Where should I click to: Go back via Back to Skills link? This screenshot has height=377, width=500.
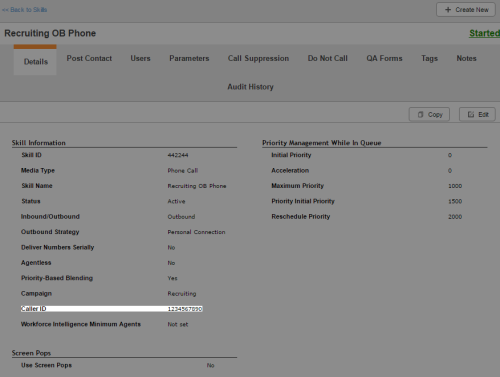(24, 10)
